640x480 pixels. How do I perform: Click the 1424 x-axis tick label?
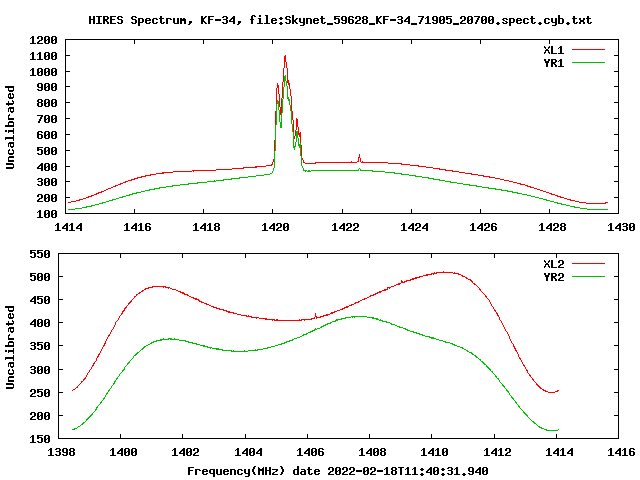(x=414, y=227)
